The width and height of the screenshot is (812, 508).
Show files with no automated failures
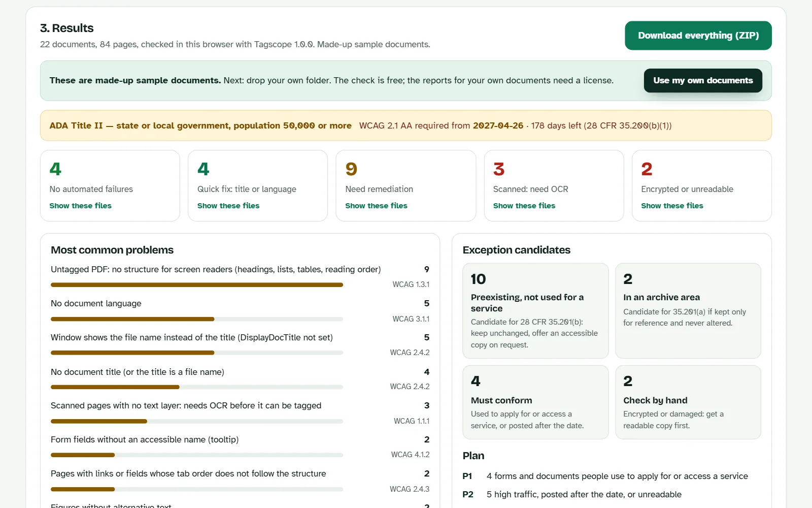[x=80, y=206]
